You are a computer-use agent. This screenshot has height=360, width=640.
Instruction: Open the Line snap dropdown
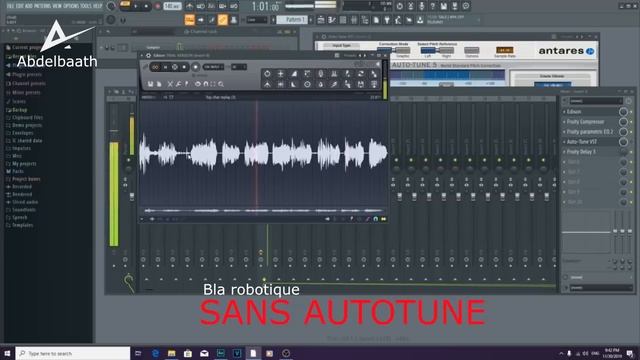tap(257, 20)
